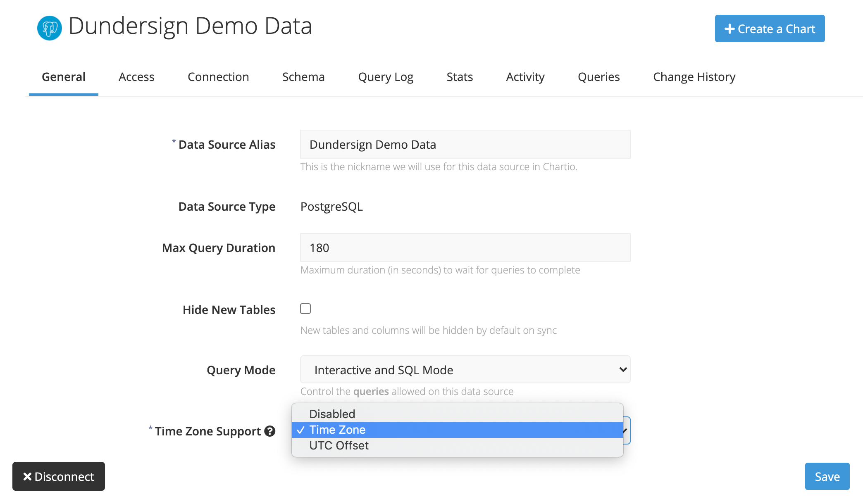This screenshot has height=504, width=863.
Task: Click the Hide New Tables label
Action: pos(229,310)
